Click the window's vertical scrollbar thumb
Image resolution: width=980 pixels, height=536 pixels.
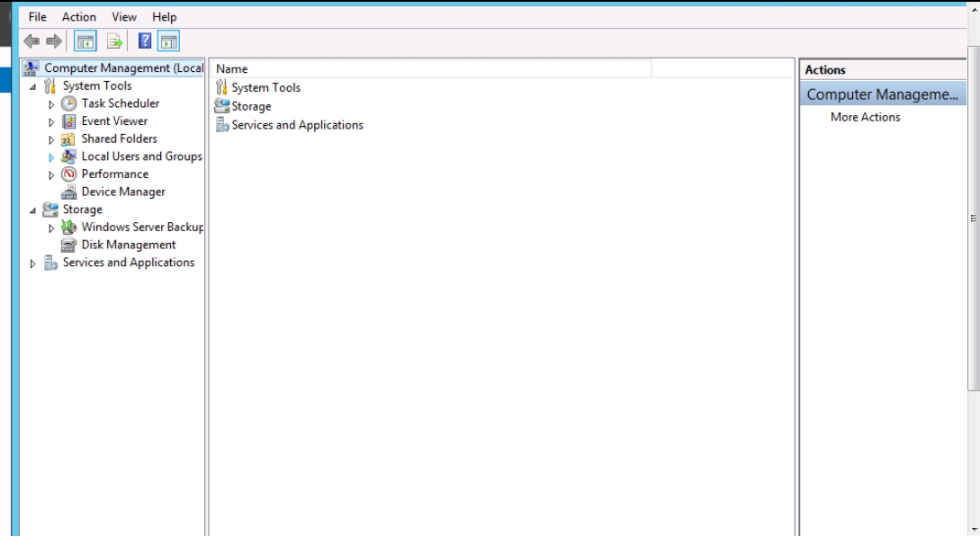point(973,219)
